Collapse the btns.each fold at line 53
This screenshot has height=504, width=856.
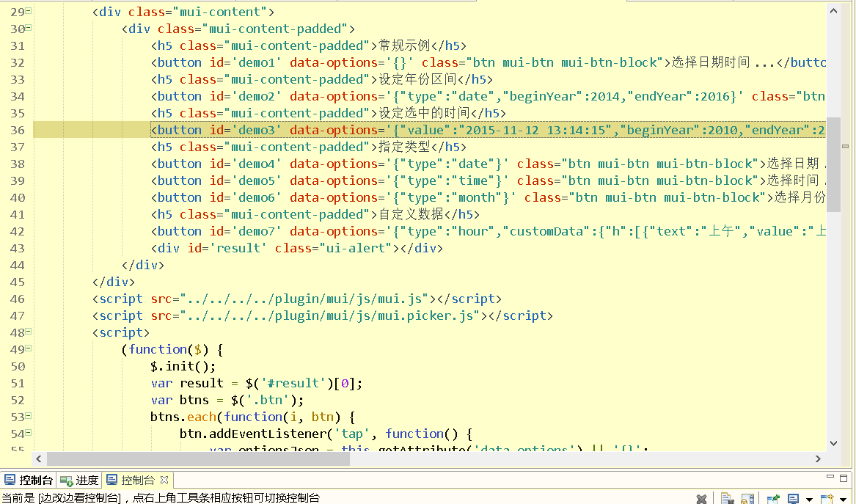click(x=29, y=415)
